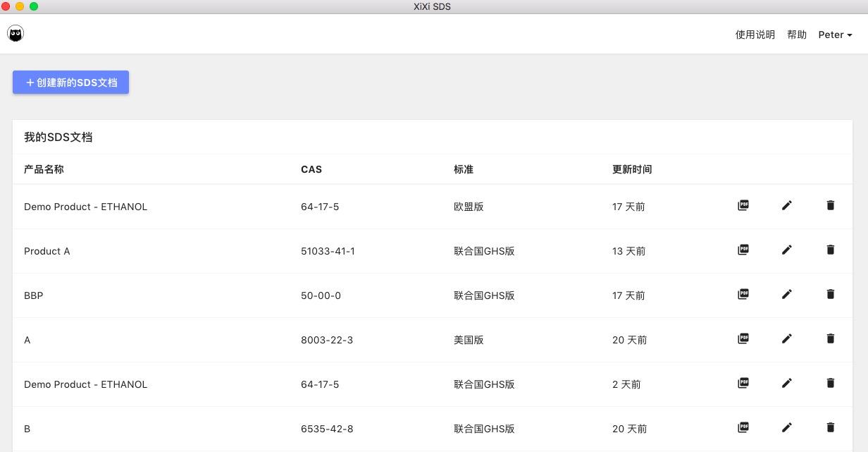Export PDF of the 17 天前 Demo Product - ETHANOL
The height and width of the screenshot is (452, 868).
[x=743, y=205]
